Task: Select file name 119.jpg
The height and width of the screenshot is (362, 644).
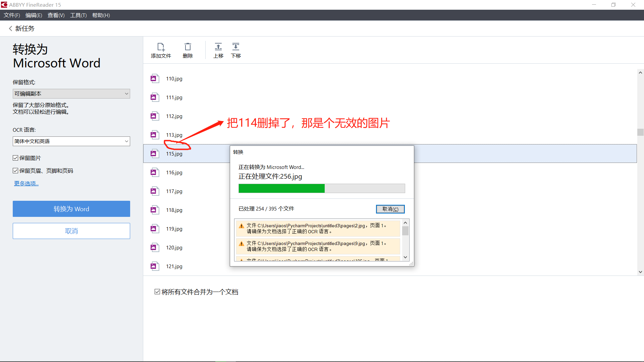Action: pyautogui.click(x=174, y=229)
